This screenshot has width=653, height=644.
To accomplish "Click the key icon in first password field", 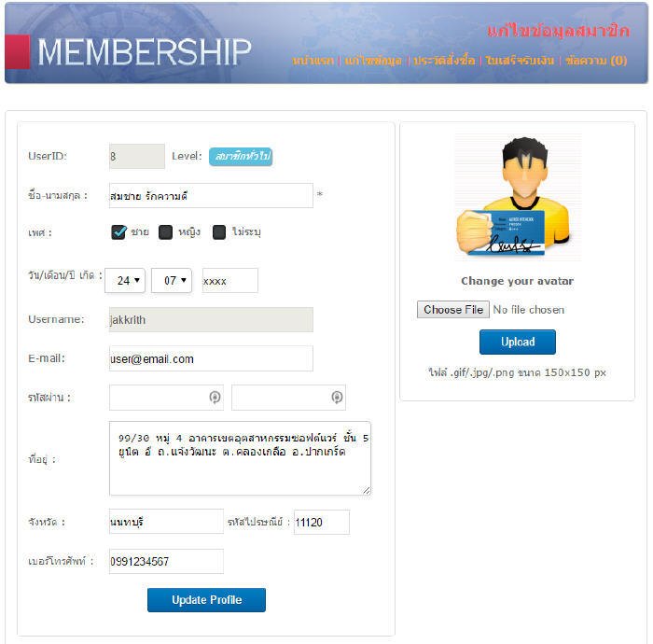I will pyautogui.click(x=215, y=398).
